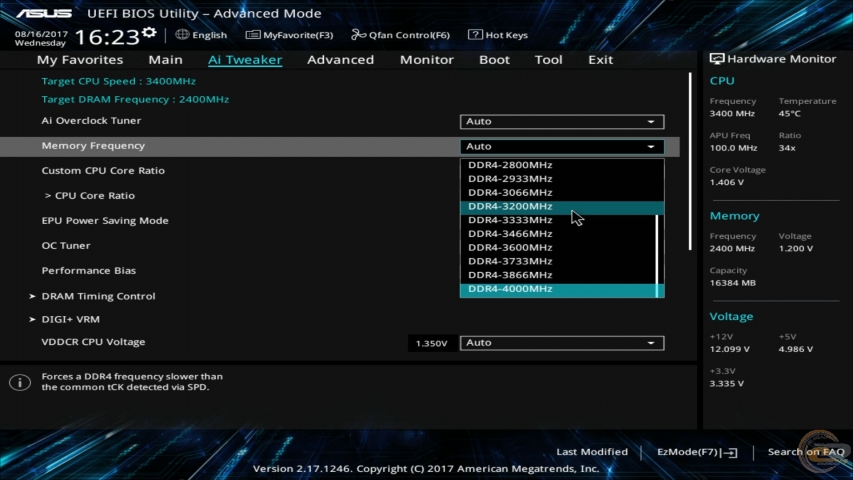Choose DDR4-3600MHz from the list
Screen dimensions: 853x480
(559, 247)
